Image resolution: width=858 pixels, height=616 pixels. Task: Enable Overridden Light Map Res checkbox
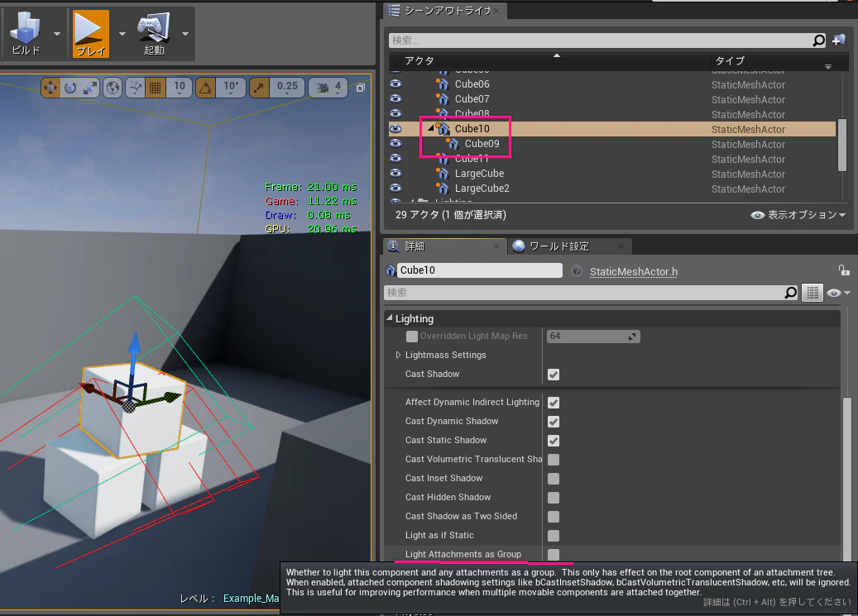(411, 337)
